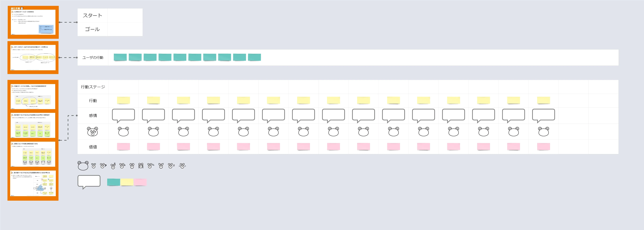Click the スタート row label
The height and width of the screenshot is (230, 644).
92,16
